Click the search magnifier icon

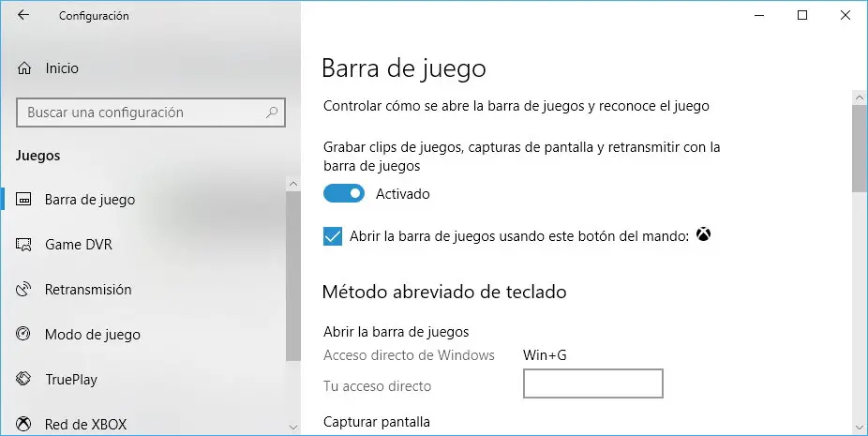[272, 113]
